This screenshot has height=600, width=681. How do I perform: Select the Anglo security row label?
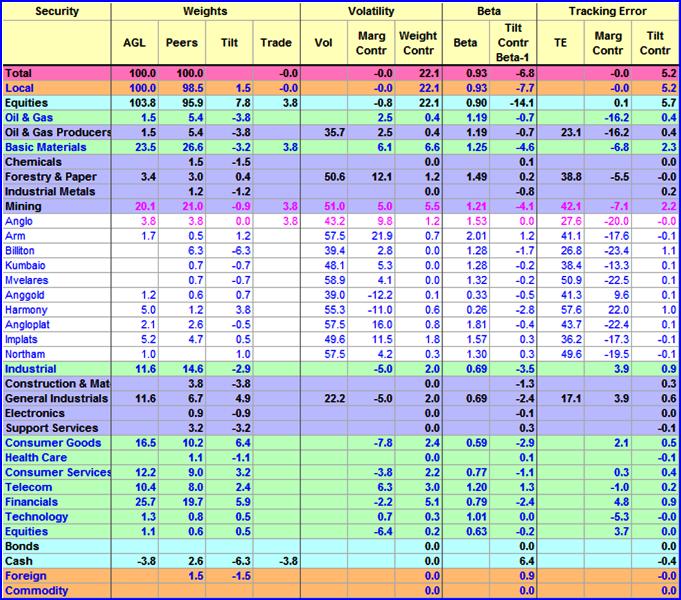19,222
